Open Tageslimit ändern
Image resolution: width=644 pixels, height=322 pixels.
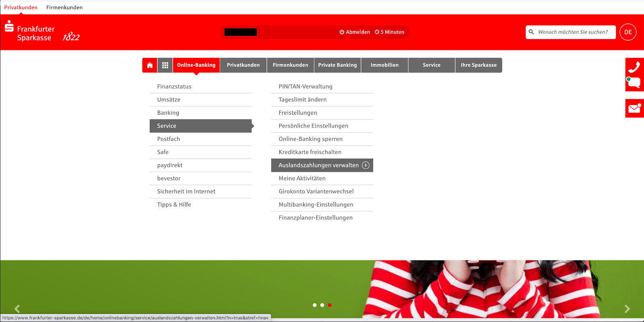tap(322, 100)
